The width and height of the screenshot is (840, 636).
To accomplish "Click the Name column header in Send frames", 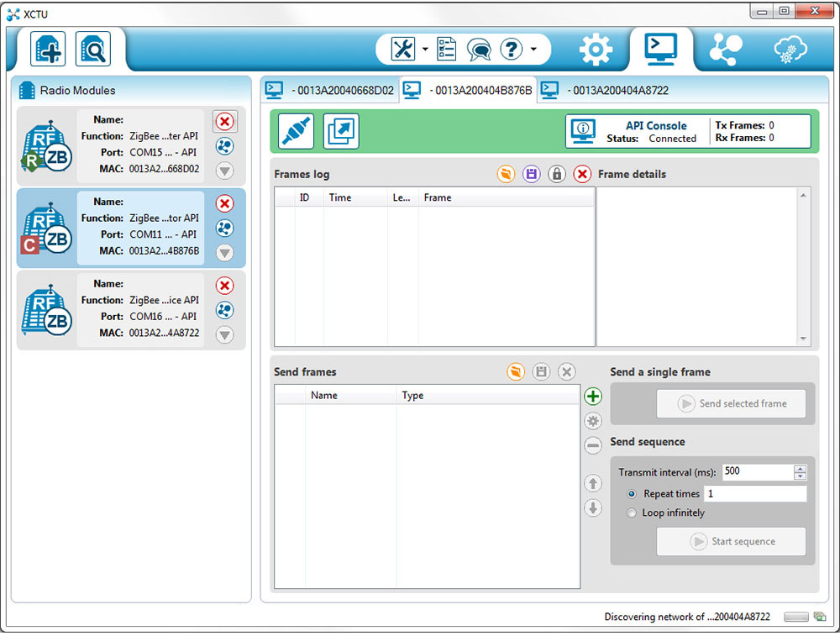I will coord(351,396).
